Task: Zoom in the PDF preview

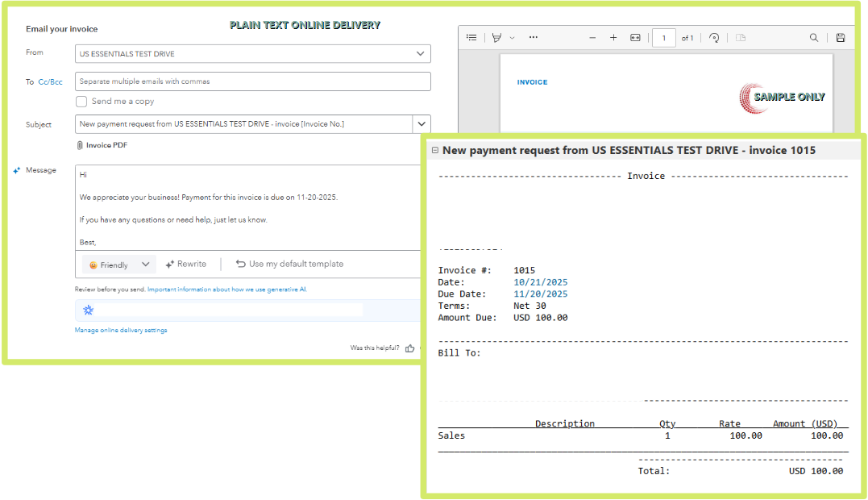Action: click(613, 38)
